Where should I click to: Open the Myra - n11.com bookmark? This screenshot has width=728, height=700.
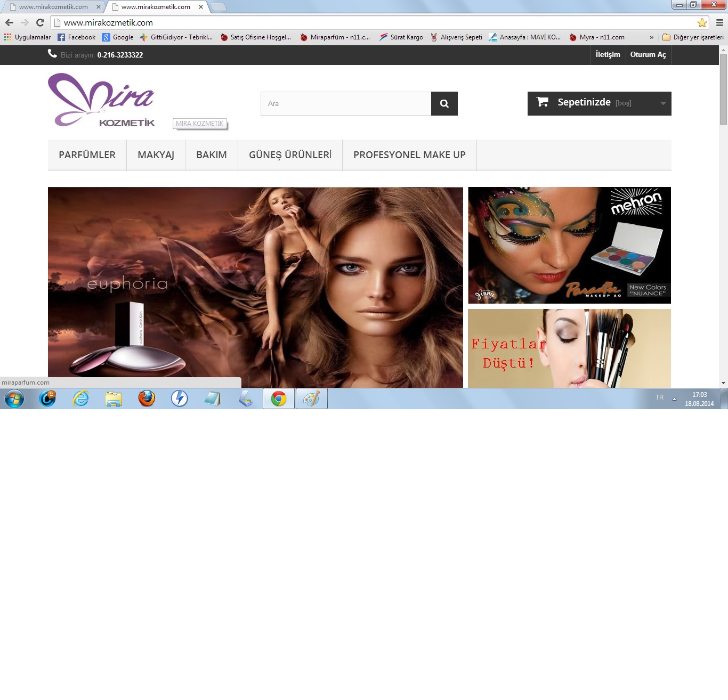click(597, 37)
